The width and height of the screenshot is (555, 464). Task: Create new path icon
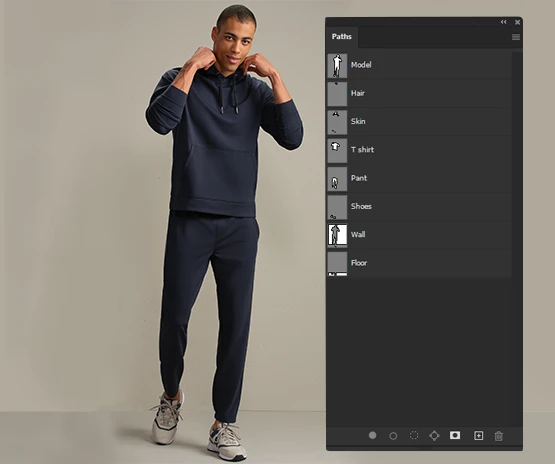[478, 436]
